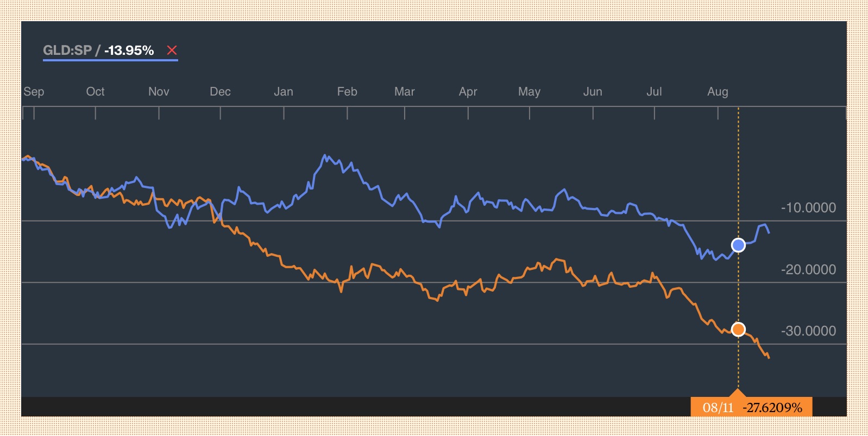Viewport: 868px width, 436px height.
Task: Remove the GLD:SP comparison with red X
Action: (172, 50)
